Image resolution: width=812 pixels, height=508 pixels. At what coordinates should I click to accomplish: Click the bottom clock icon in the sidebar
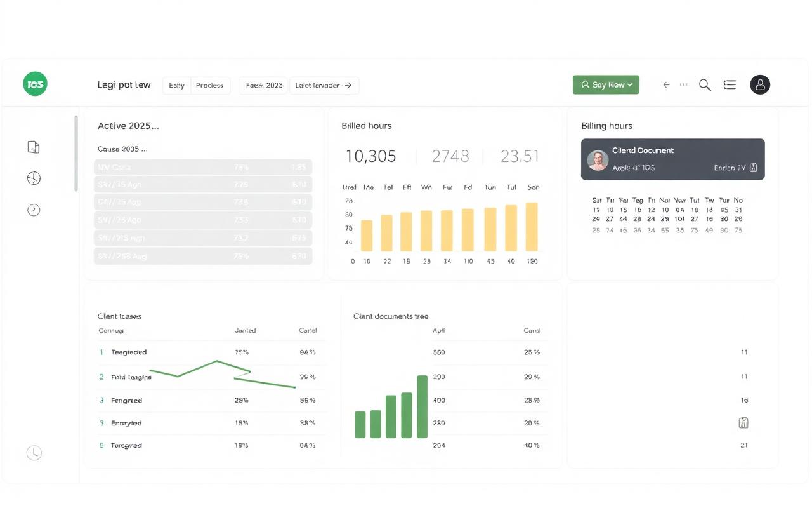(34, 453)
